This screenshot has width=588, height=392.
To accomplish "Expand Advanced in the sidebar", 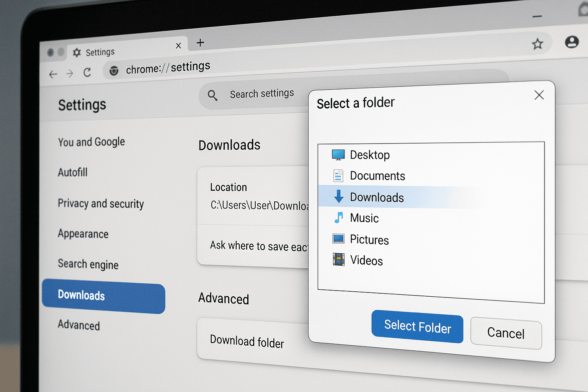I will point(79,325).
